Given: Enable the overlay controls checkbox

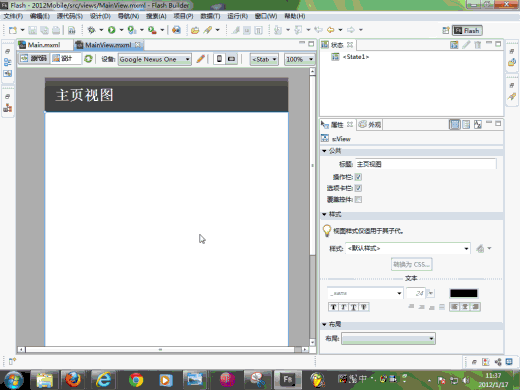Looking at the screenshot, I should click(358, 200).
